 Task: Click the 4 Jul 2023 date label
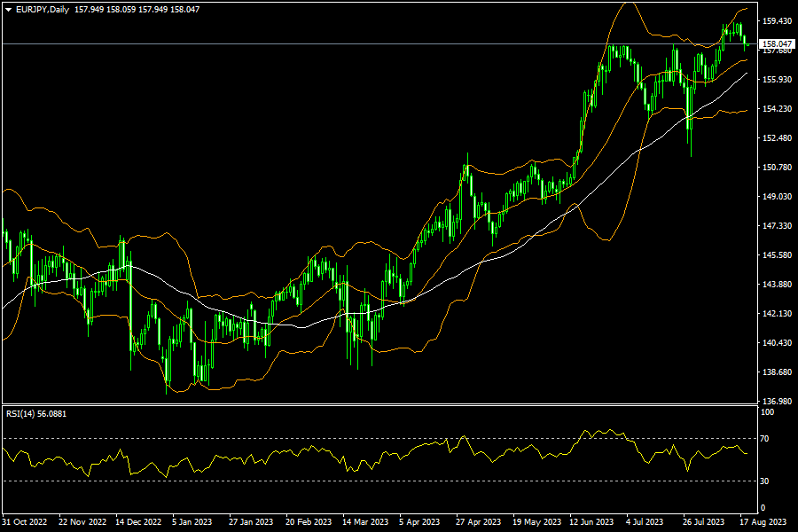(x=645, y=522)
